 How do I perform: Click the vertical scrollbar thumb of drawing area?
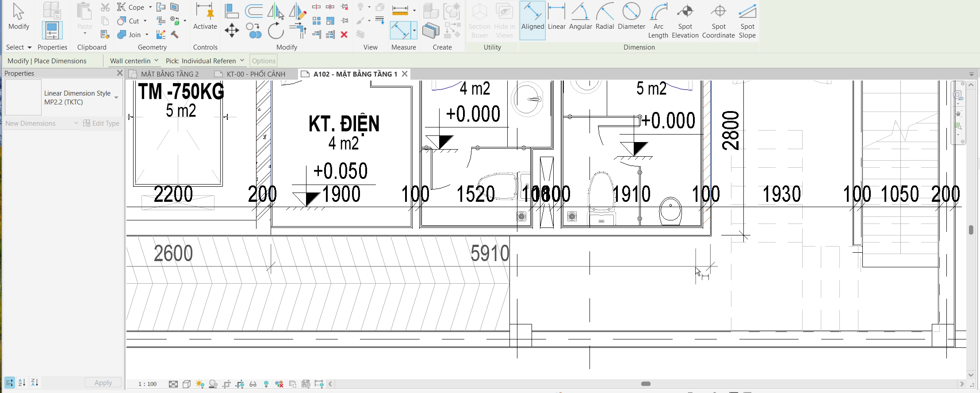pyautogui.click(x=971, y=230)
